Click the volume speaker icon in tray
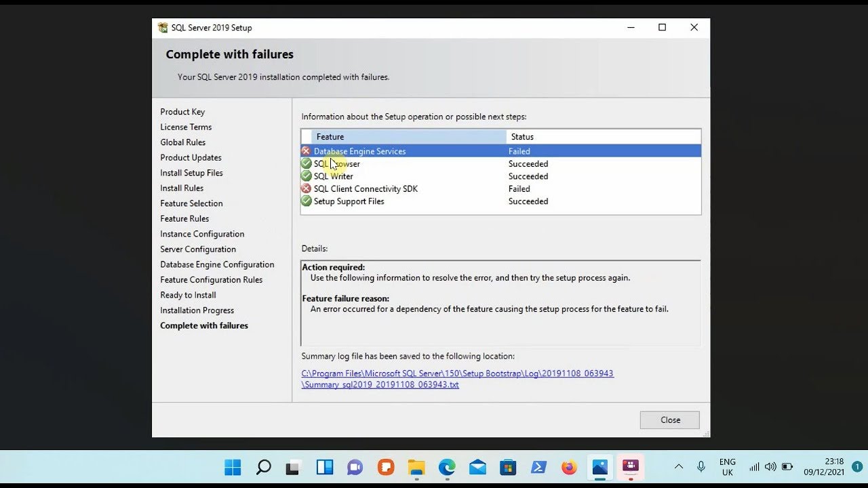This screenshot has width=868, height=488. [770, 467]
